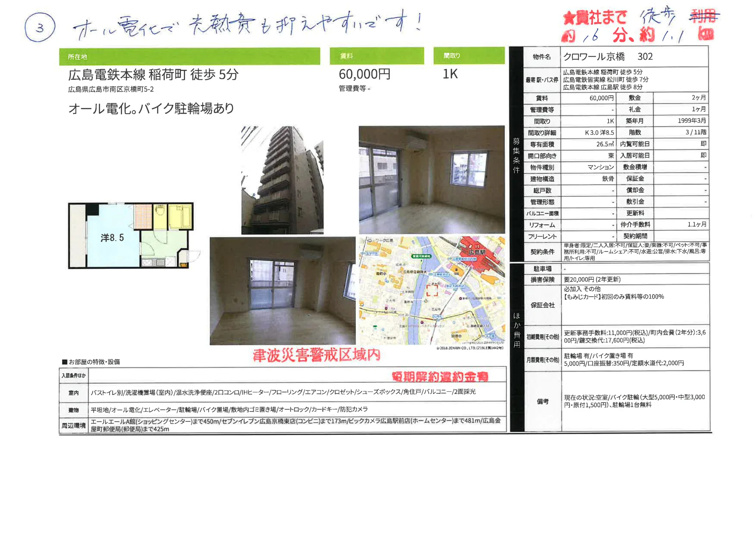Click the ほか費用 vertical black label

pos(517,329)
